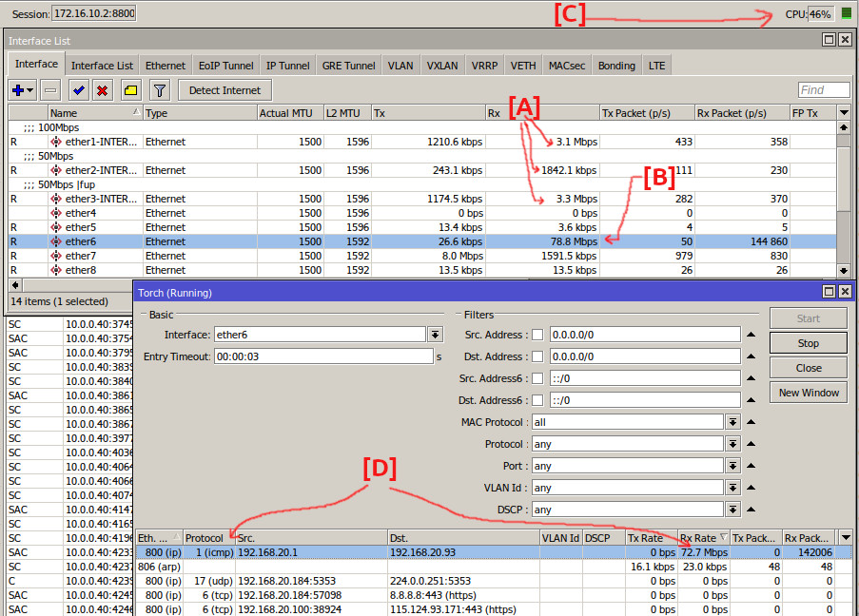Screen dimensions: 859x616
Task: Switch to the LTE tab
Action: pyautogui.click(x=656, y=66)
